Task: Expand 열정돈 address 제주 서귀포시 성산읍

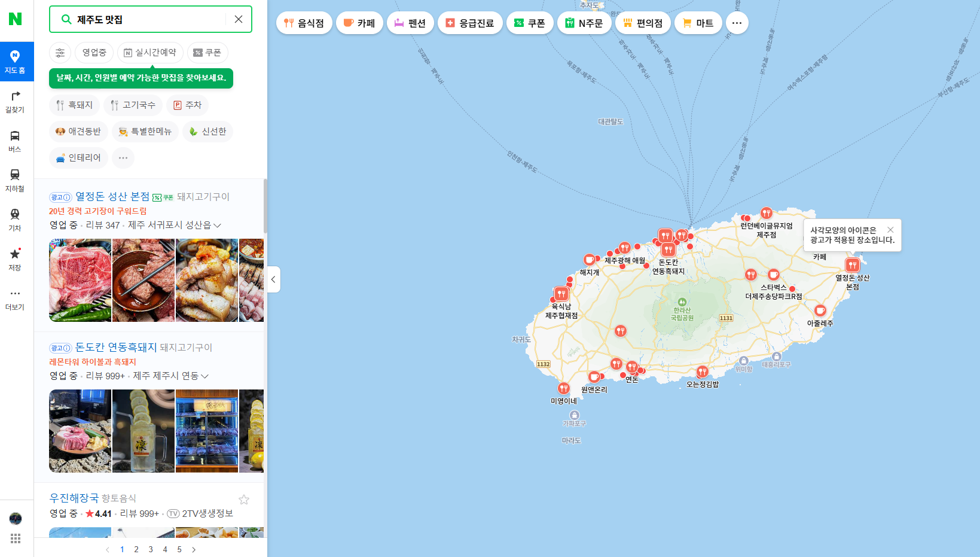Action: click(x=175, y=226)
